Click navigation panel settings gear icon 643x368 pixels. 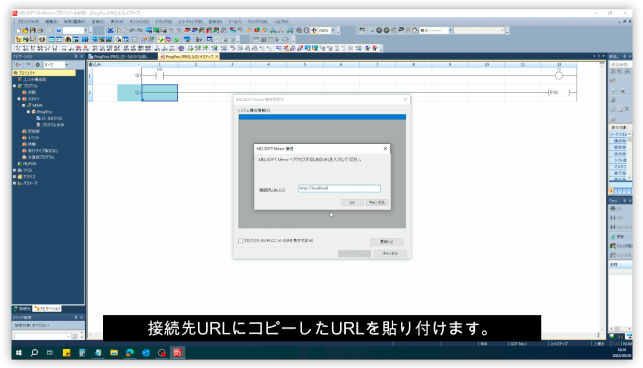37,65
